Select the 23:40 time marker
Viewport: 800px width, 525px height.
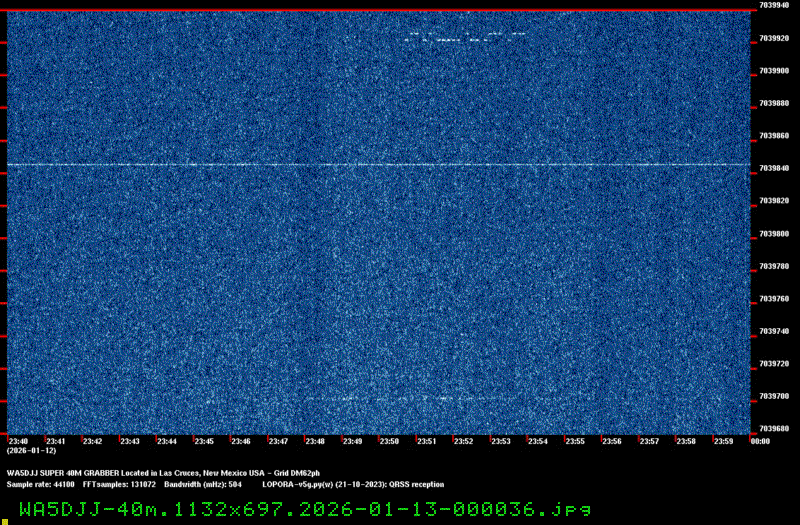click(18, 441)
